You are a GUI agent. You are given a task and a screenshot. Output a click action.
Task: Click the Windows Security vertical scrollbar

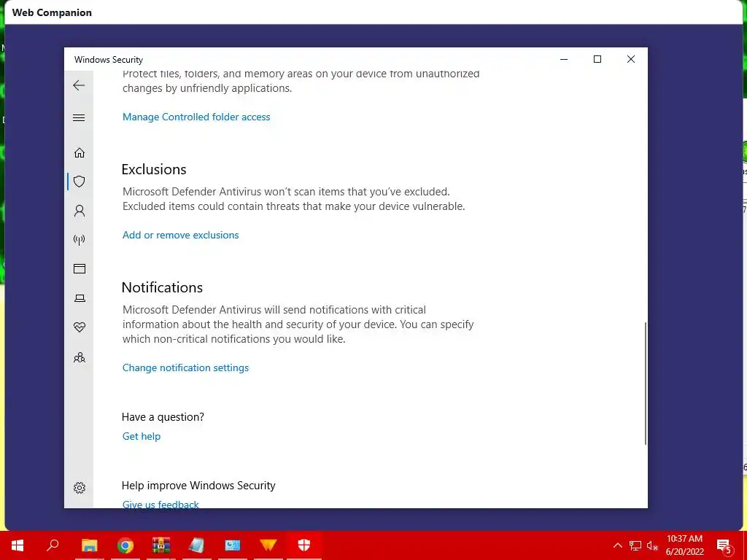pos(646,384)
